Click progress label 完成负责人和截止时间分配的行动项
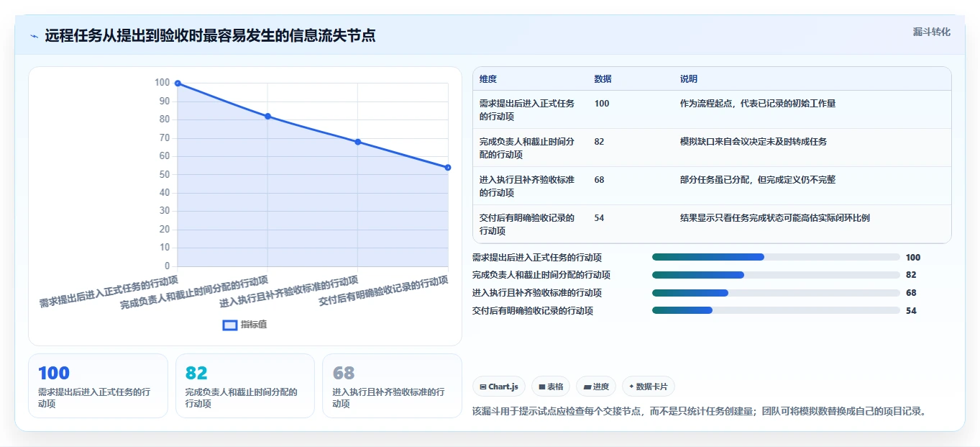The height and width of the screenshot is (447, 980). (541, 275)
